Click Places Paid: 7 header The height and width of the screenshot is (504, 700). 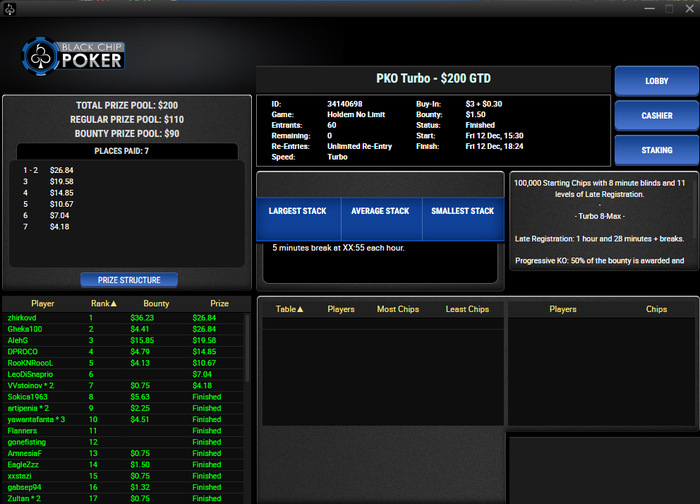coord(121,151)
